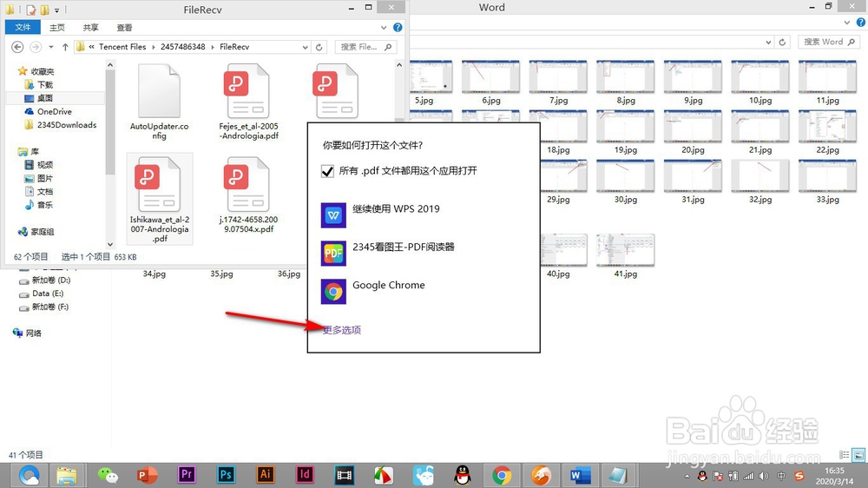This screenshot has height=488, width=868.
Task: Click 2457486348 in the address path
Action: (182, 47)
